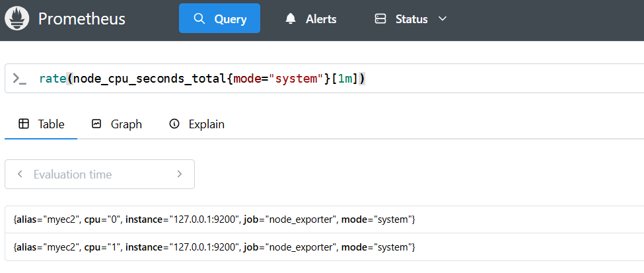
Task: Select the result row with cpu="1"
Action: pyautogui.click(x=324, y=247)
